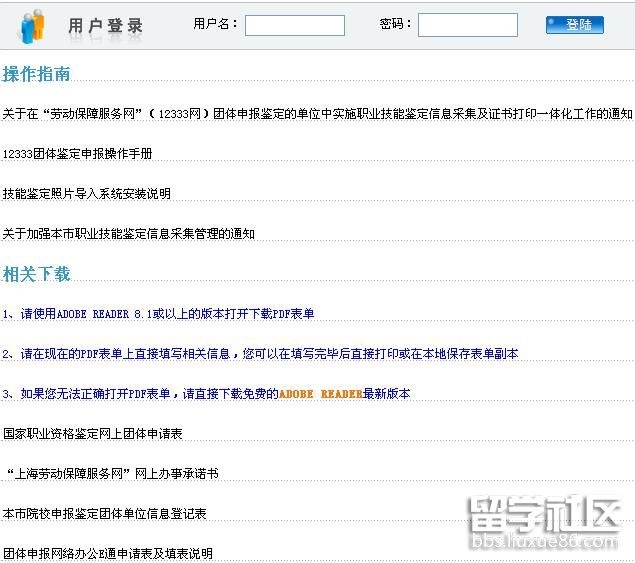Image resolution: width=635 pixels, height=563 pixels.
Task: Click the 操作指南 section heading
Action: (37, 73)
